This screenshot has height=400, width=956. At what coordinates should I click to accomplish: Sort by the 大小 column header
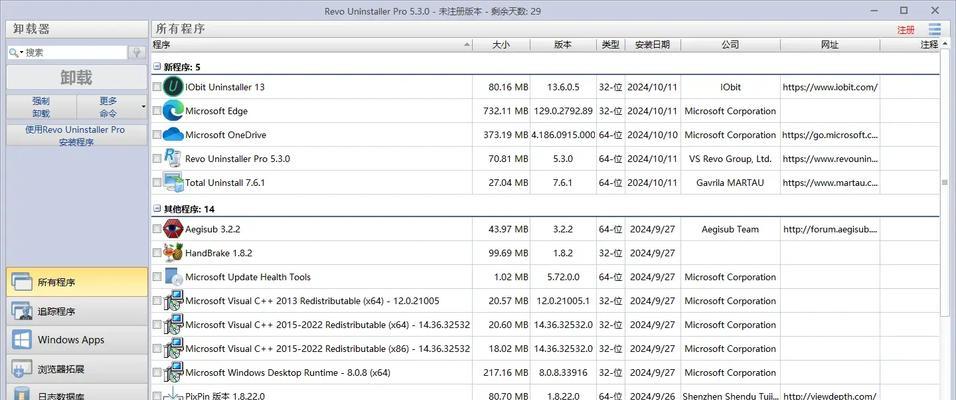(501, 45)
